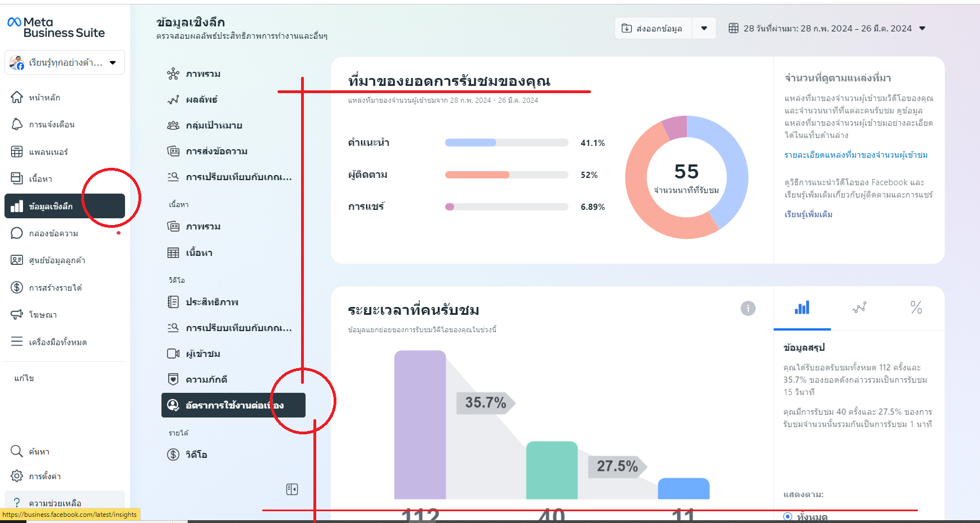This screenshot has width=980, height=523.
Task: Switch to the line graph tab
Action: click(859, 308)
